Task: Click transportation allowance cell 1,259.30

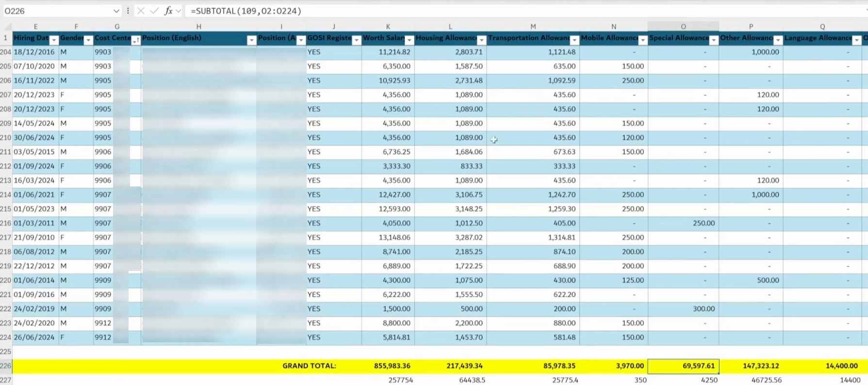Action: coord(533,209)
